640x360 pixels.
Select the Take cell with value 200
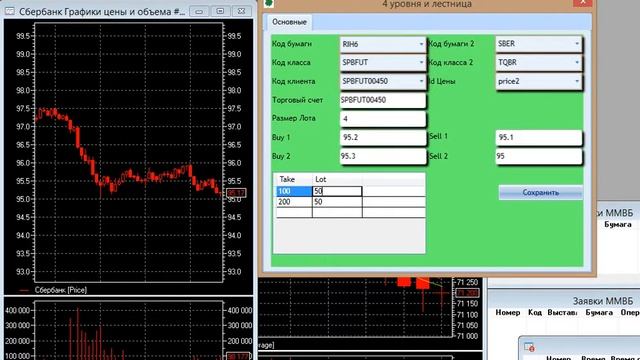pyautogui.click(x=294, y=202)
